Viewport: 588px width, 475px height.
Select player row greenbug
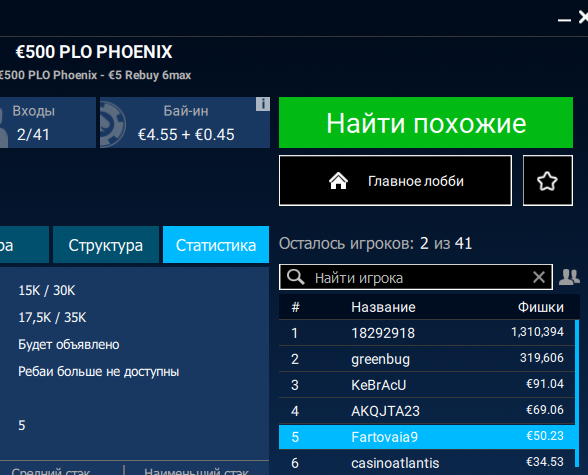coord(427,359)
